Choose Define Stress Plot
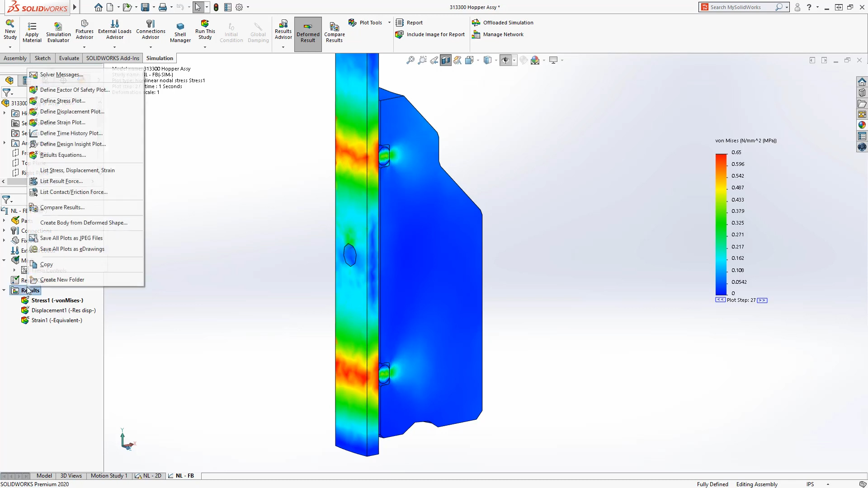The width and height of the screenshot is (868, 488). pyautogui.click(x=85, y=101)
